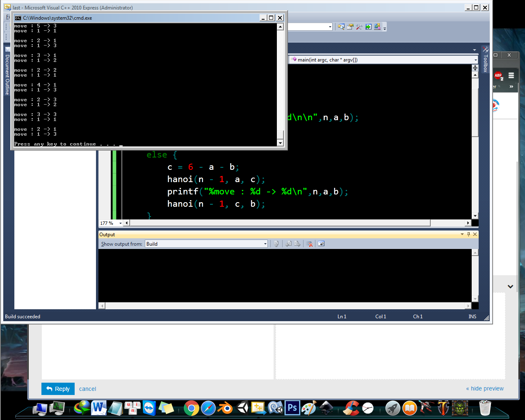Launch Photoshop from the dock
The image size is (525, 420).
(292, 408)
